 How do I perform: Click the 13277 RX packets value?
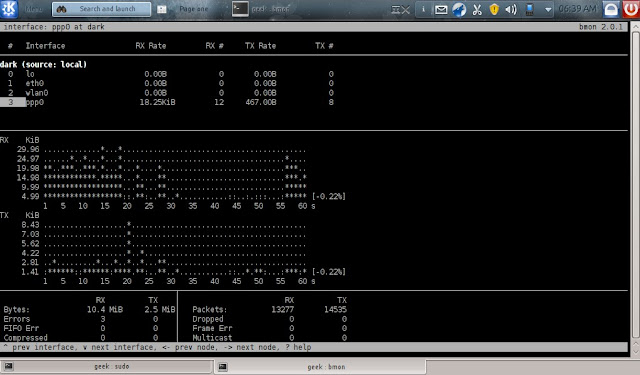point(282,310)
